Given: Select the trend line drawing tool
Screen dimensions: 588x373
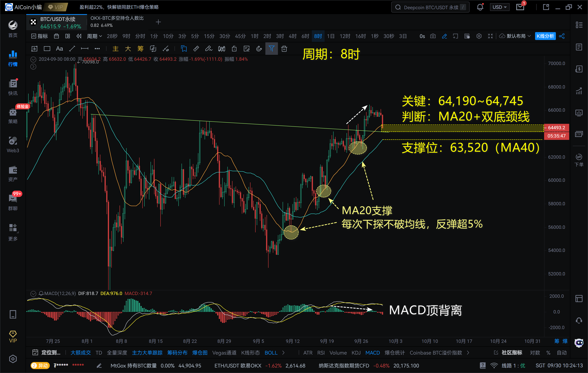Looking at the screenshot, I should (72, 49).
